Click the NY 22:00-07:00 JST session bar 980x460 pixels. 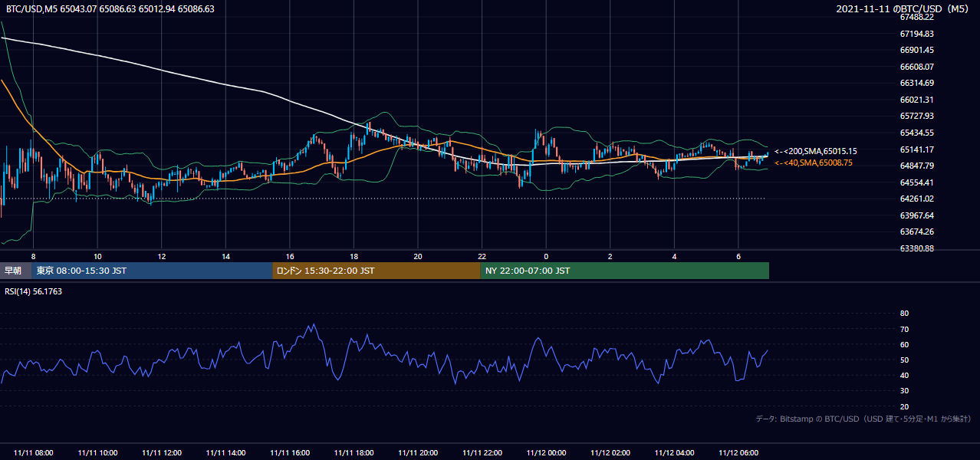[625, 271]
